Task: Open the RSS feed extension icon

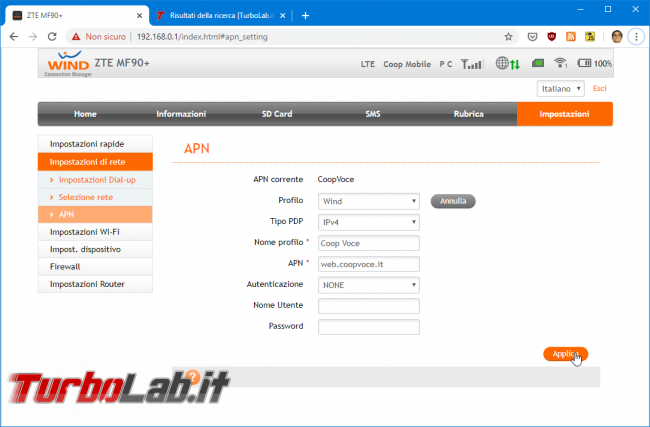Action: (x=571, y=37)
